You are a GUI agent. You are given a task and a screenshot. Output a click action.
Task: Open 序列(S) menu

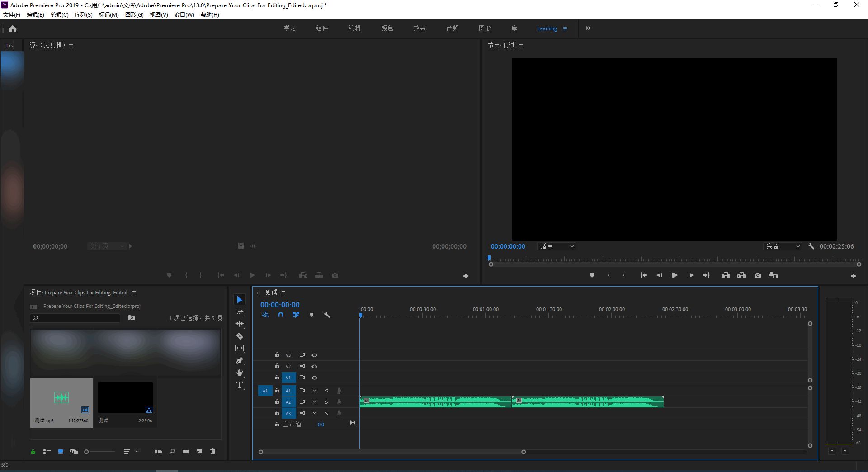[x=84, y=15]
